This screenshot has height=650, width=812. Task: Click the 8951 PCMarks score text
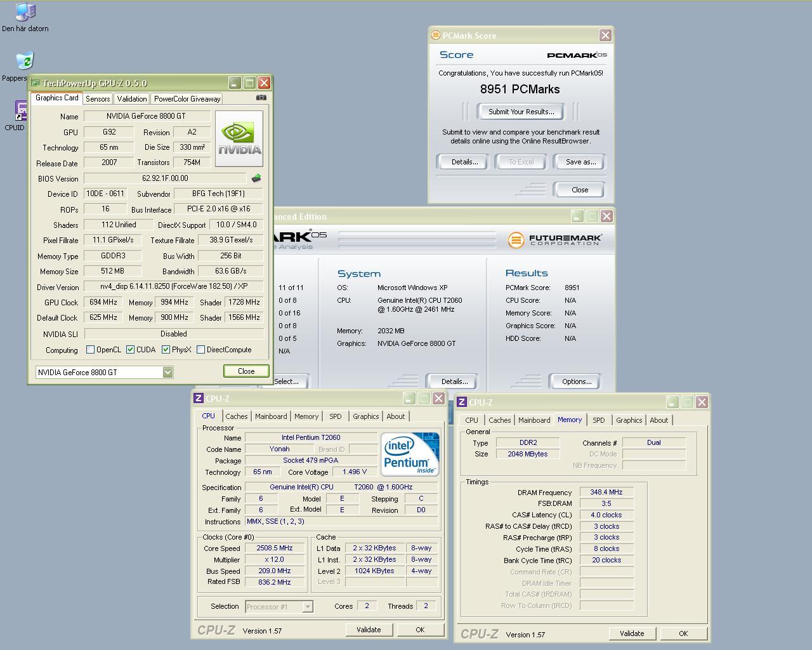click(520, 90)
